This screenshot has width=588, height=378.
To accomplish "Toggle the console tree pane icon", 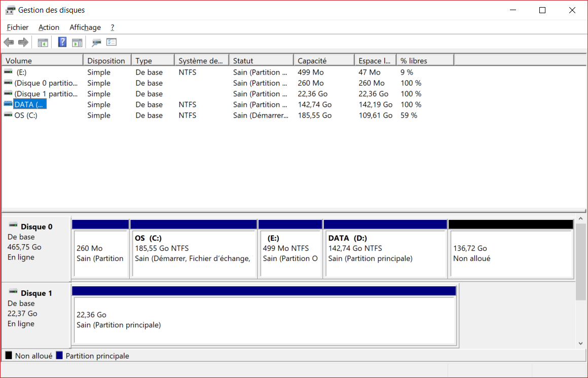I will pos(43,43).
